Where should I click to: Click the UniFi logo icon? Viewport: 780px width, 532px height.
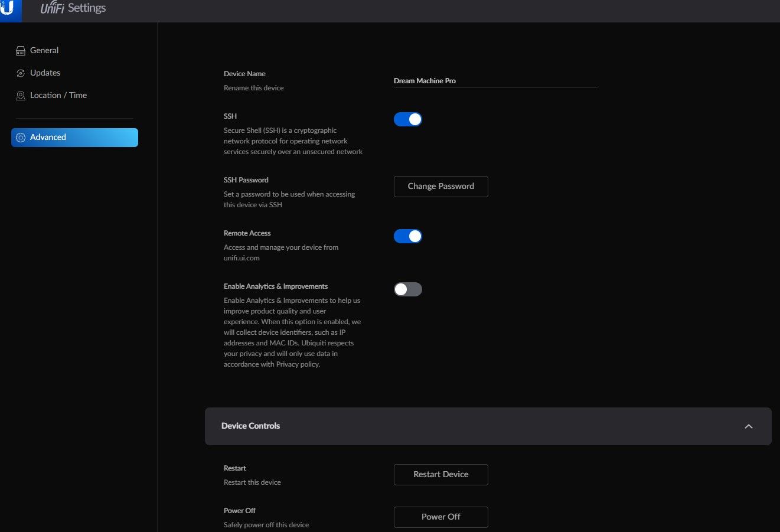click(x=8, y=9)
